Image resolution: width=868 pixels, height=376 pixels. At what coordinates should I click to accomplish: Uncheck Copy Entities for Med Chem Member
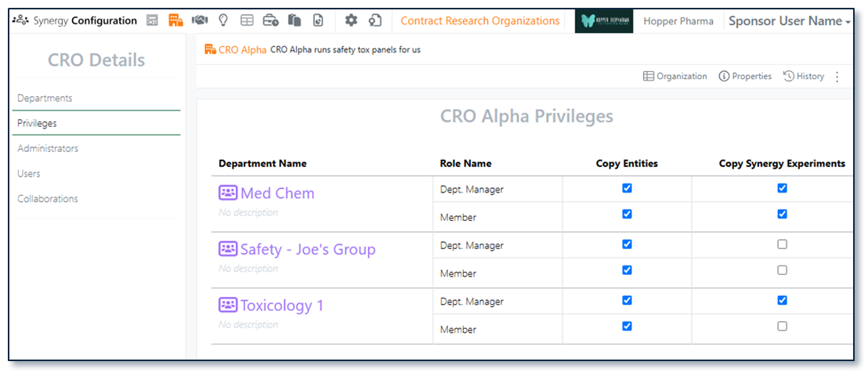point(627,214)
